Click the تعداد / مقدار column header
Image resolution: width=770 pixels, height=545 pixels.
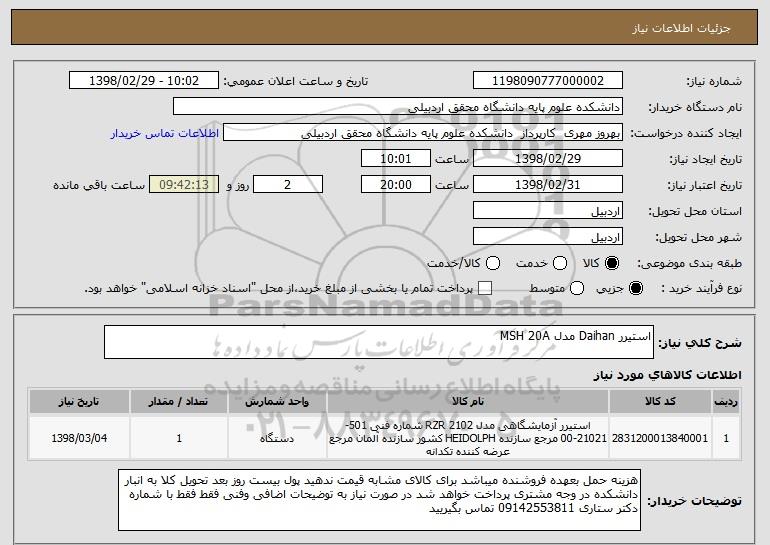[179, 402]
